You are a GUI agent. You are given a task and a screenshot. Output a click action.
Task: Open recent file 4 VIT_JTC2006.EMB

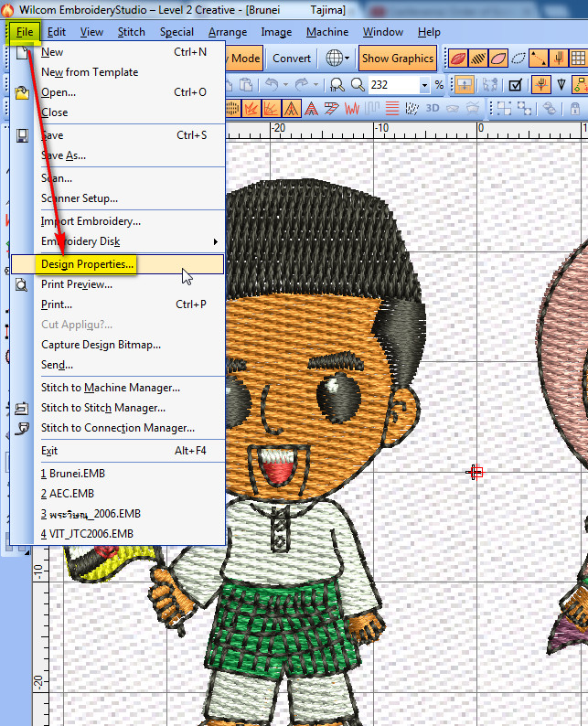tap(118, 534)
